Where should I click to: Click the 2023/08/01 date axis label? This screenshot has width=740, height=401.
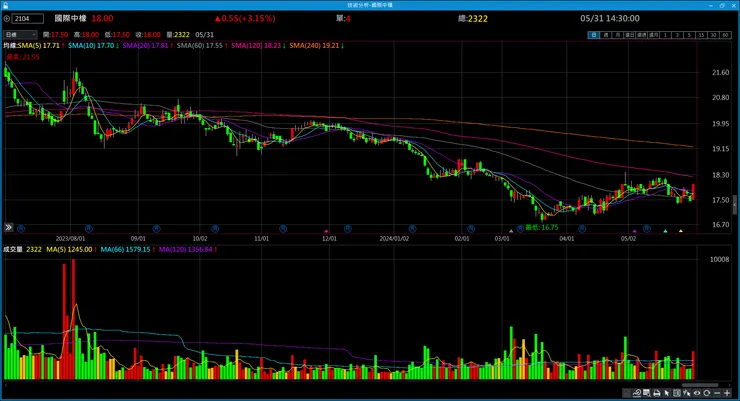pos(70,238)
